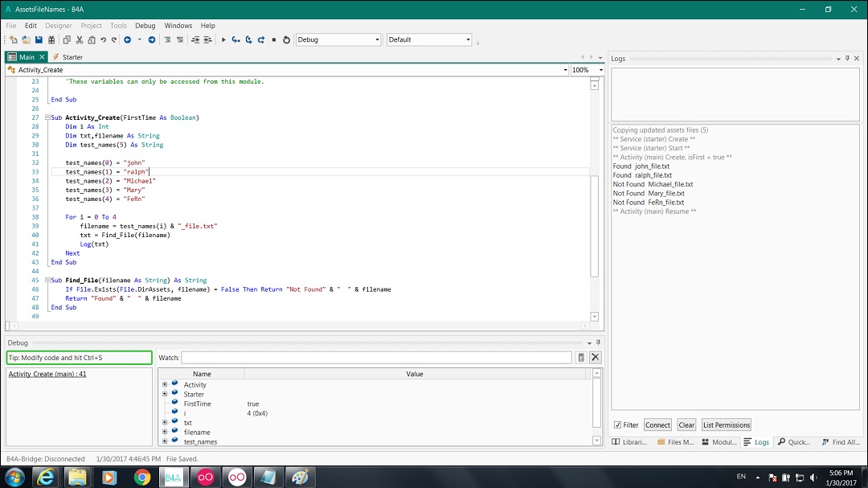868x488 pixels.
Task: Save the current project
Action: coord(37,39)
